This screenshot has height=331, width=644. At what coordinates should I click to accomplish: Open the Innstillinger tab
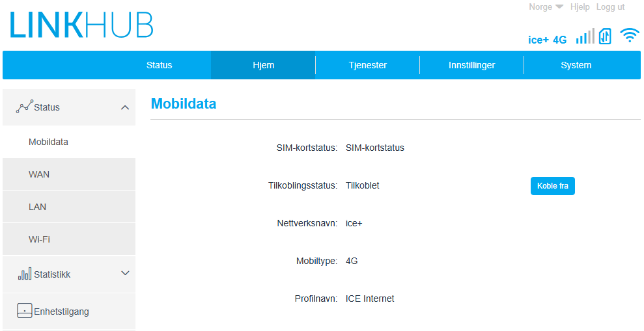[x=471, y=65]
